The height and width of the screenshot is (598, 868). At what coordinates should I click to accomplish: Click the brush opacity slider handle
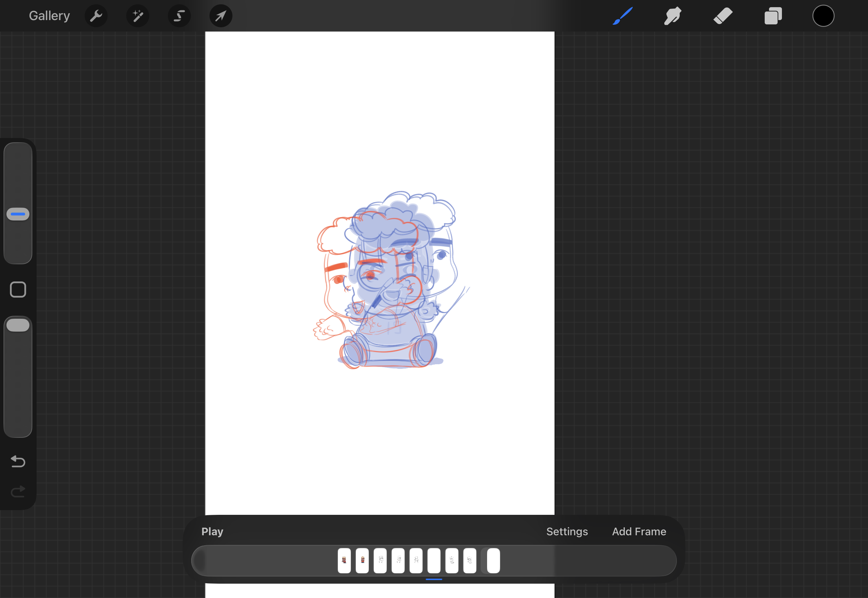point(18,325)
